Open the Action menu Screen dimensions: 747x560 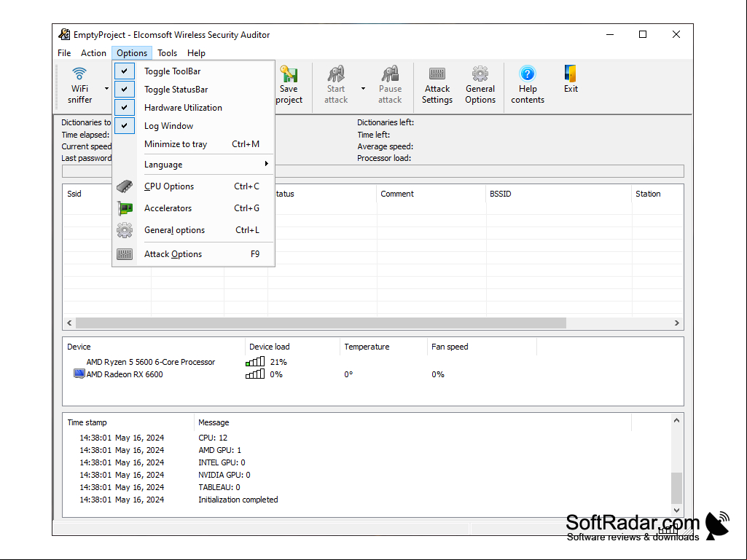click(93, 53)
